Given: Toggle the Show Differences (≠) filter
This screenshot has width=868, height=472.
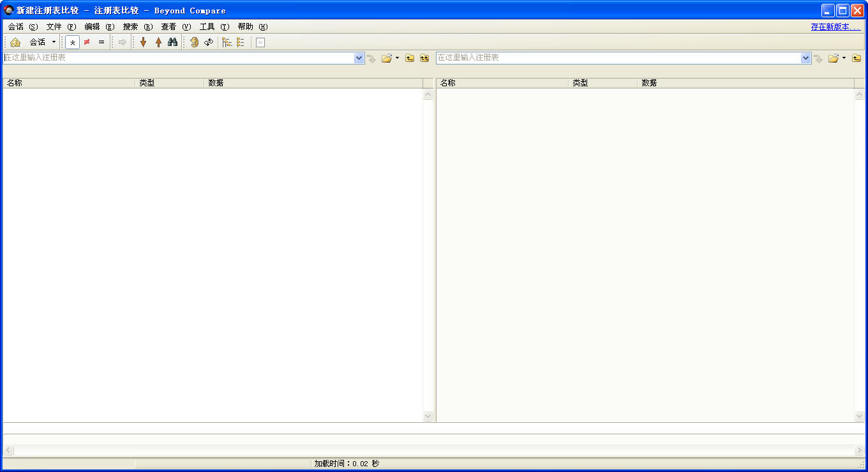Looking at the screenshot, I should point(87,42).
